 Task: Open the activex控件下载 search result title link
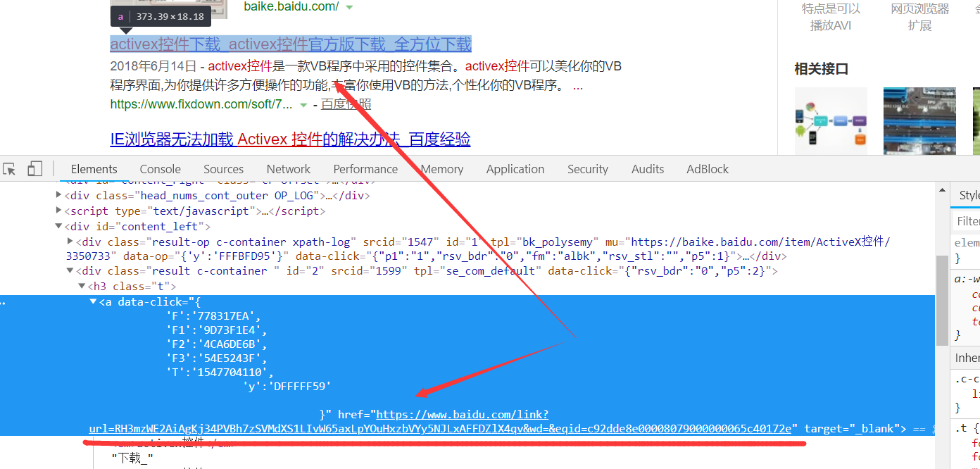tap(291, 44)
